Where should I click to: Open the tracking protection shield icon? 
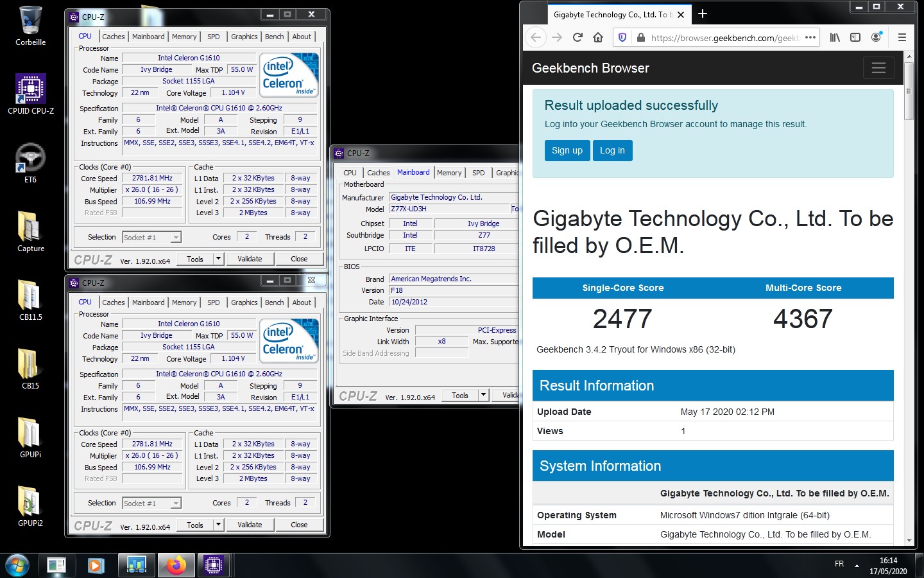pos(622,38)
